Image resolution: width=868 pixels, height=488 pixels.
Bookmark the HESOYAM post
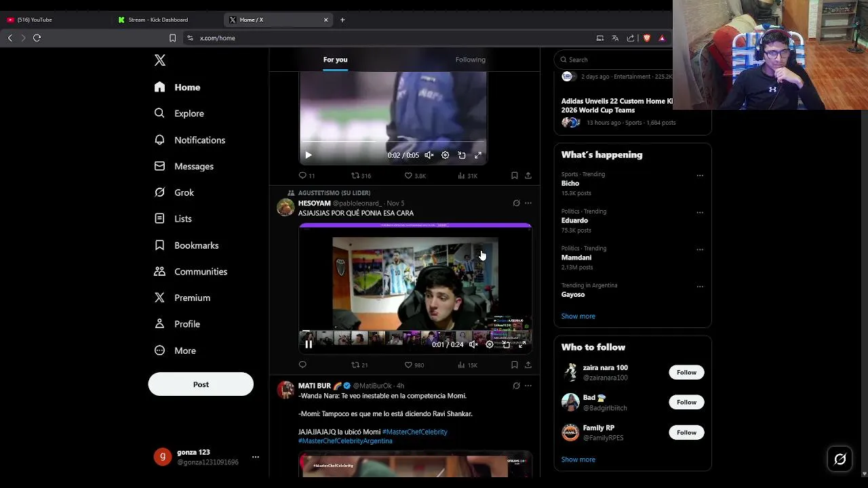click(515, 365)
